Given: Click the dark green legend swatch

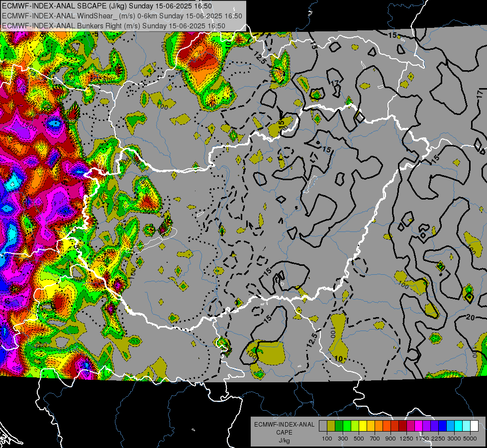Looking at the screenshot, I should coord(339,426).
